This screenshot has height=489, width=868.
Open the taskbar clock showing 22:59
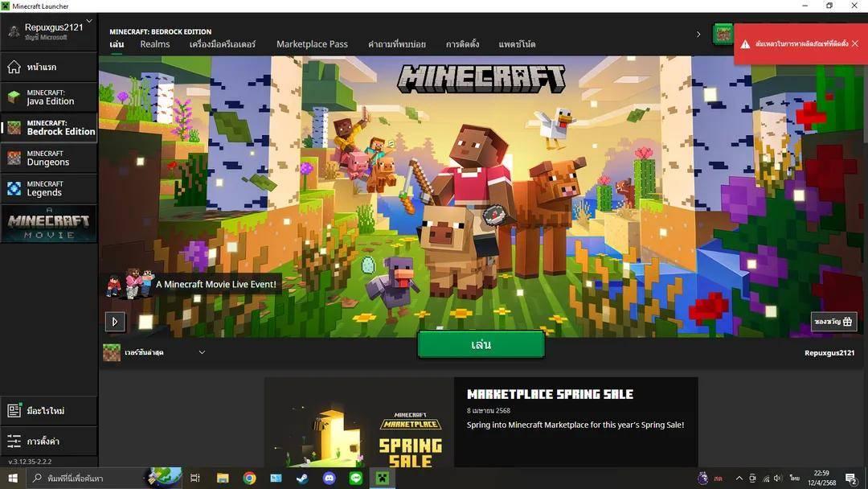821,478
